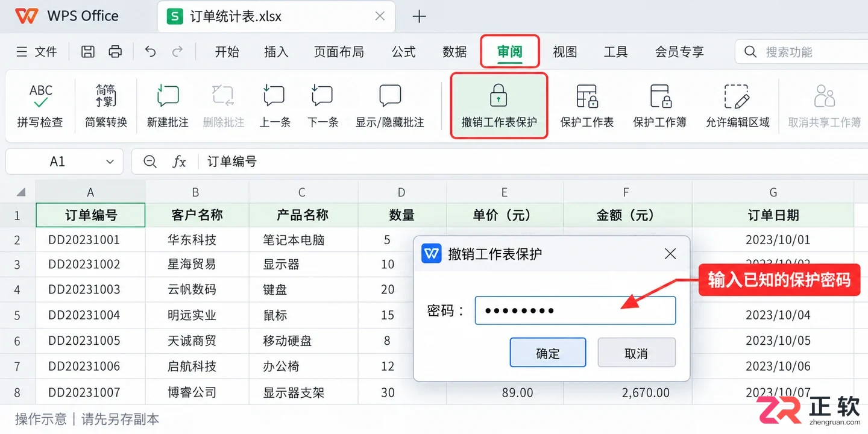Click the zoom magnifier icon in formula bar

tap(150, 162)
